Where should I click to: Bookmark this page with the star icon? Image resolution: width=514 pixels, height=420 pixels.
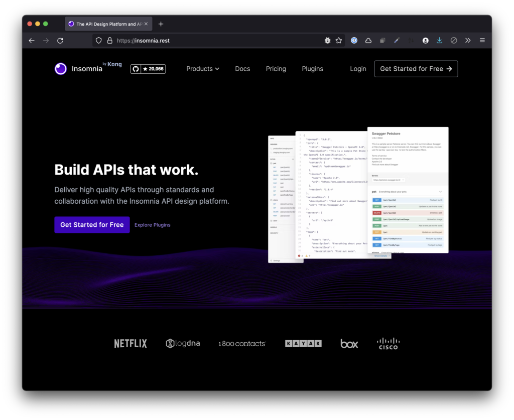point(339,40)
